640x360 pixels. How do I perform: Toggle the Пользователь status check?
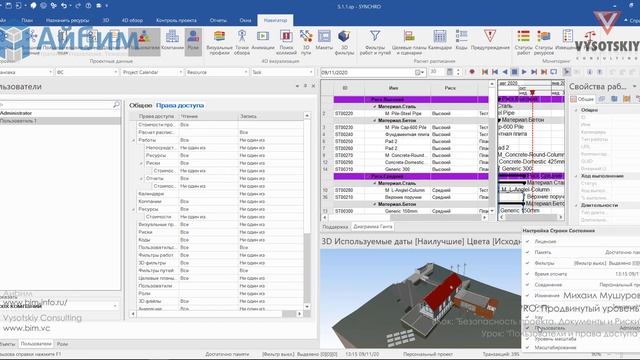(x=527, y=328)
